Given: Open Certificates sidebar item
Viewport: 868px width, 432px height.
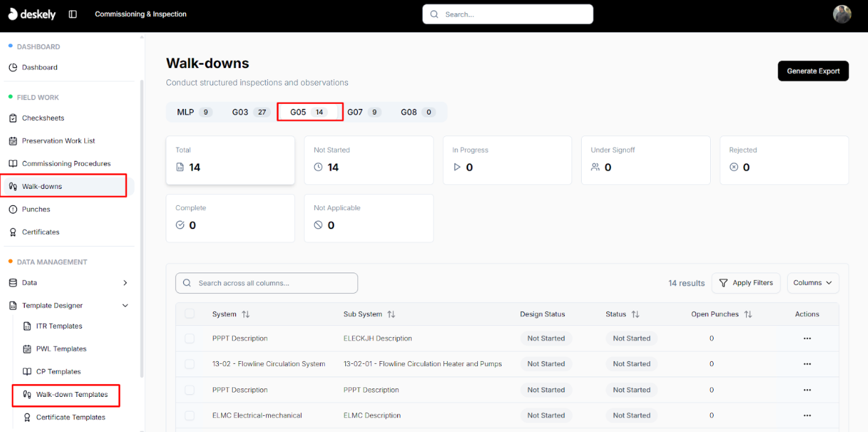Looking at the screenshot, I should pos(41,232).
